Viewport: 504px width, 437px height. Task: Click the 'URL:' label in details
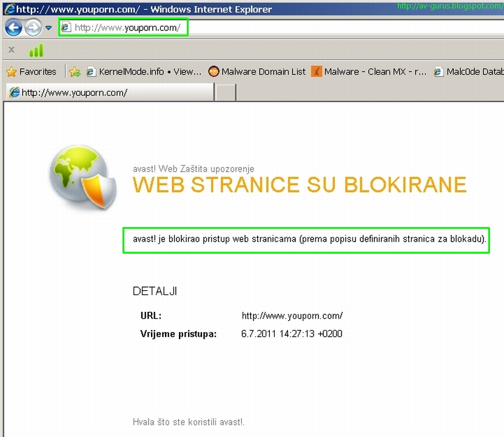point(151,316)
